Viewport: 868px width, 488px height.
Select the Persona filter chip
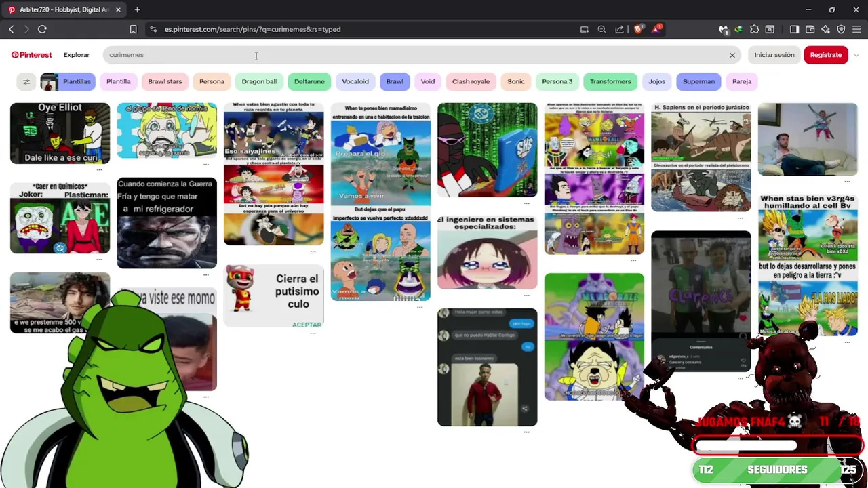212,82
